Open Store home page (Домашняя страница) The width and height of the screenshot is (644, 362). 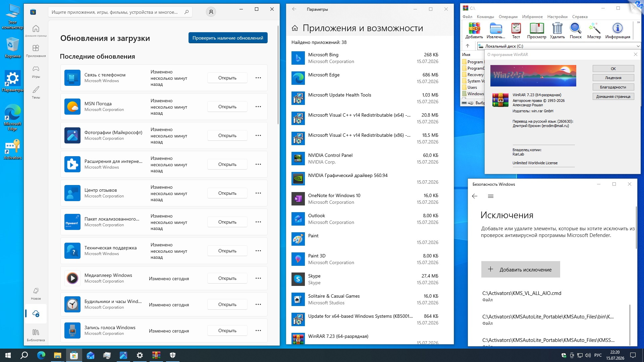[36, 31]
